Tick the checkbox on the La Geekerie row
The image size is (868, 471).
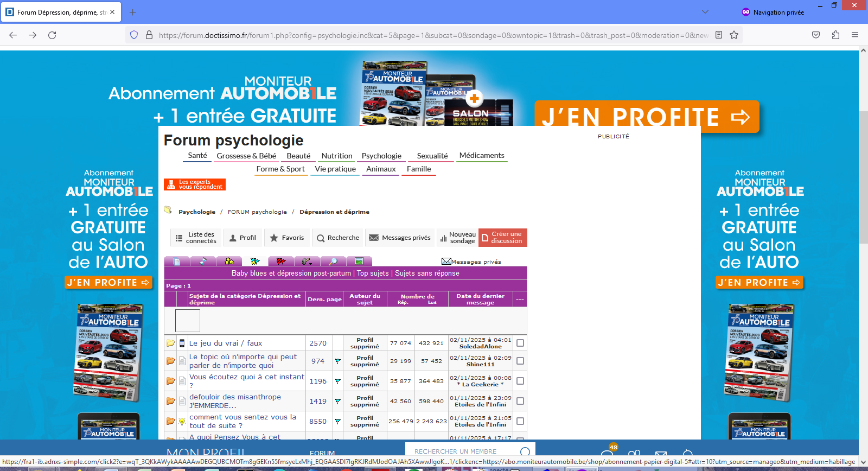click(520, 381)
